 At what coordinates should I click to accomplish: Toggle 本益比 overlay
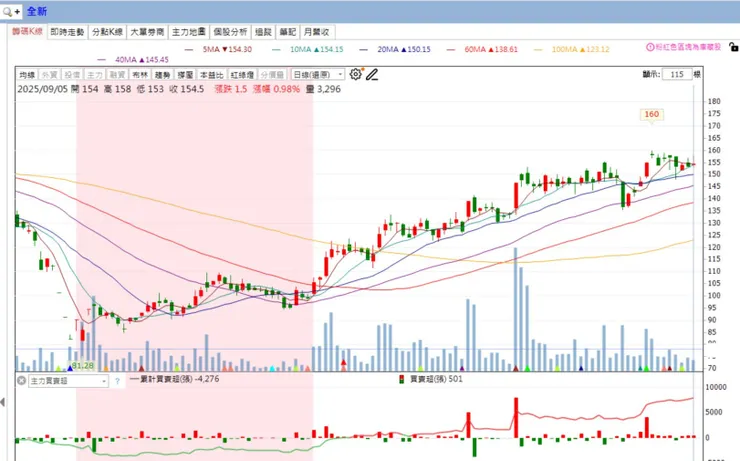pyautogui.click(x=211, y=75)
